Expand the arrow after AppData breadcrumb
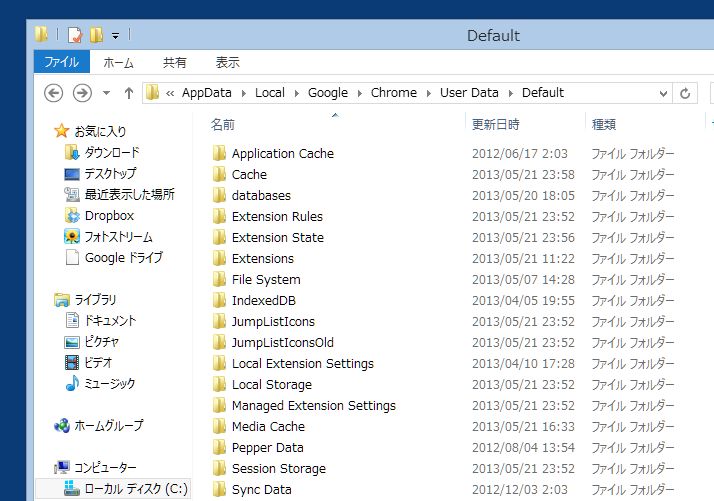The height and width of the screenshot is (501, 714). (x=244, y=93)
